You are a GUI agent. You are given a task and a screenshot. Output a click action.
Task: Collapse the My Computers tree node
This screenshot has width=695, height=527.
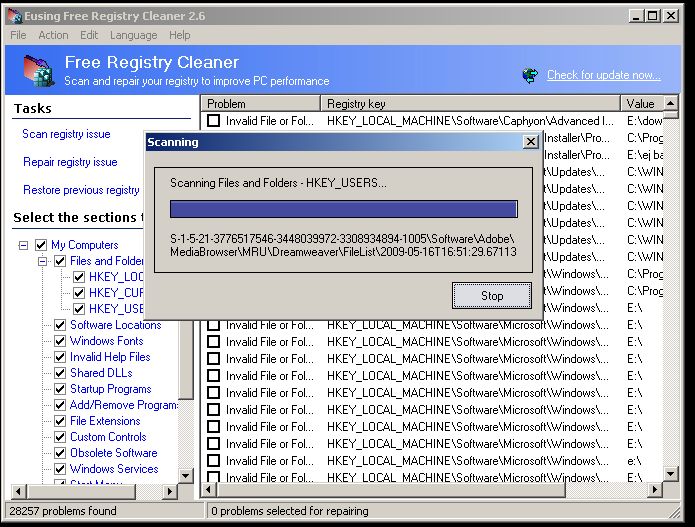pos(23,245)
